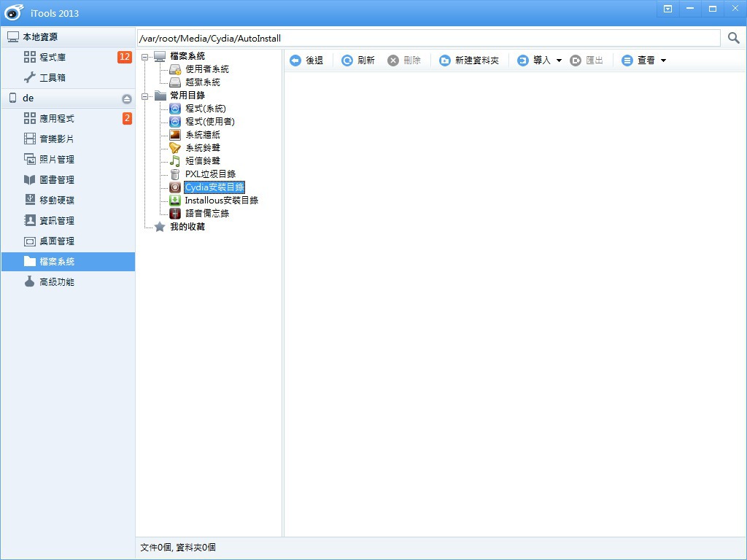
Task: Click the 刪除 delete icon
Action: [393, 61]
